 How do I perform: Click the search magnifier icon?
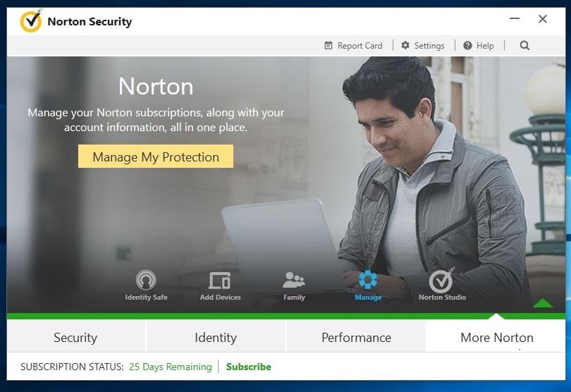tap(524, 46)
